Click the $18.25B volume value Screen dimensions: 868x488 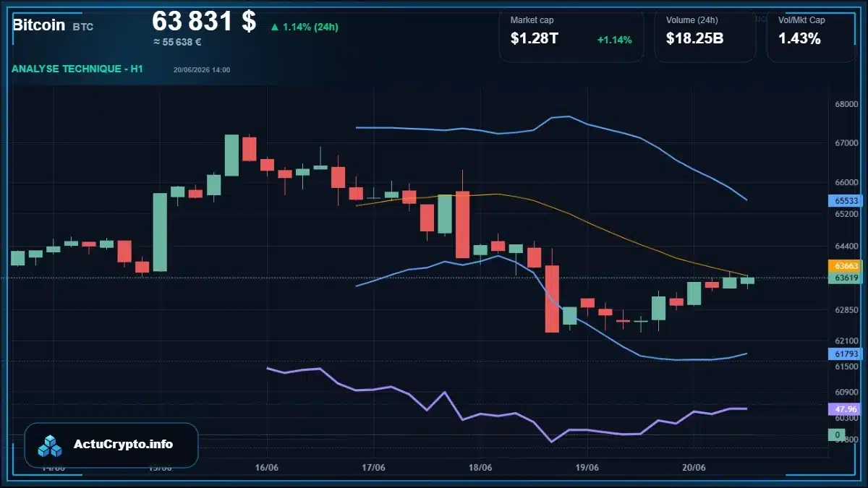pos(695,39)
